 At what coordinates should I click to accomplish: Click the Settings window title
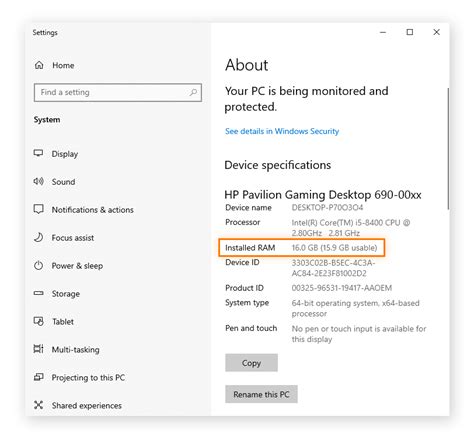click(x=45, y=33)
